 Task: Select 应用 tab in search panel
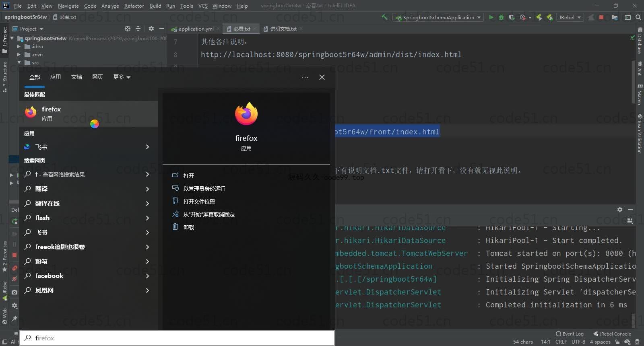(56, 77)
